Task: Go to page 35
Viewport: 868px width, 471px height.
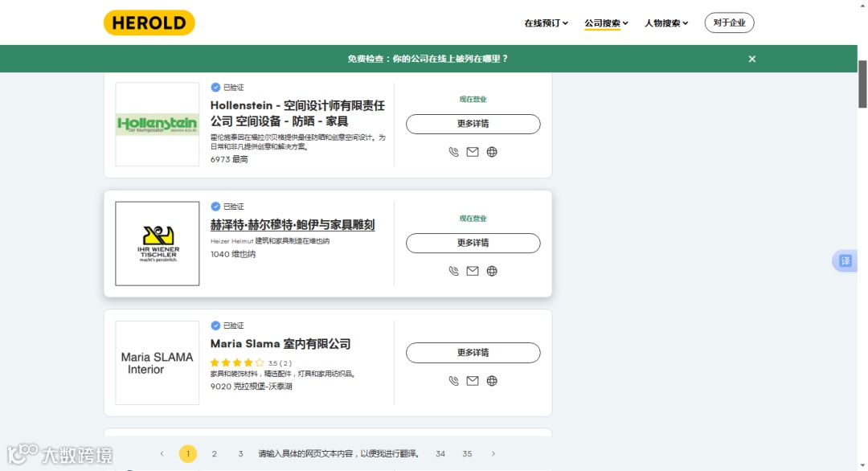Action: tap(467, 454)
